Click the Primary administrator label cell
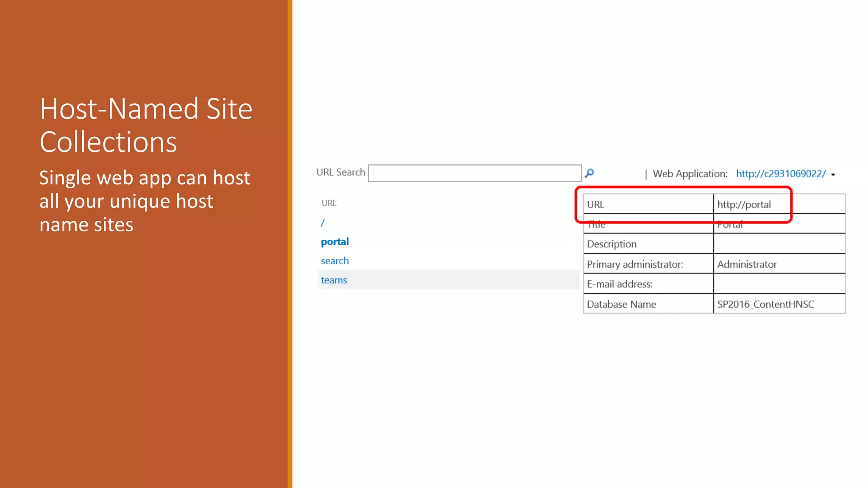 pos(648,264)
